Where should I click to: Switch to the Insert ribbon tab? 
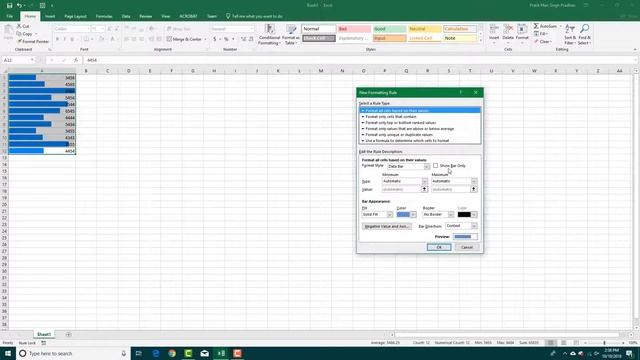tap(50, 16)
